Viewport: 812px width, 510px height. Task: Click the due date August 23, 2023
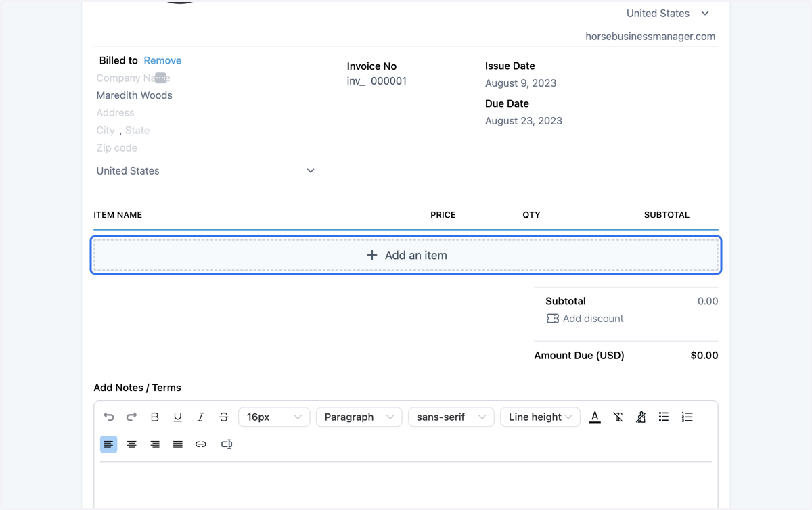point(524,121)
